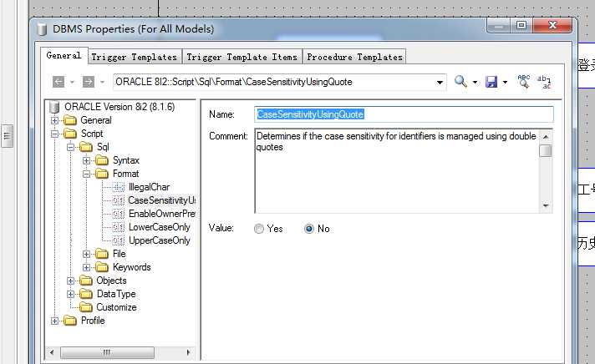Expand the Profile folder
The height and width of the screenshot is (364, 595).
pos(54,321)
